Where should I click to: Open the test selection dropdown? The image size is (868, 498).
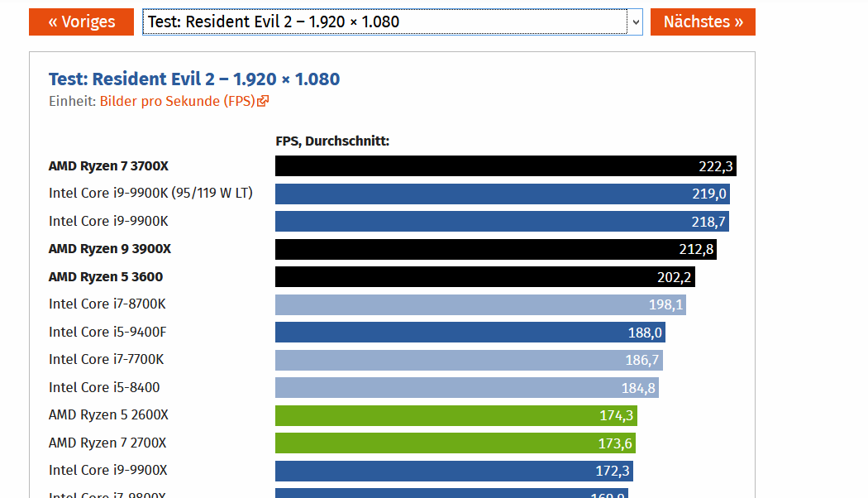point(392,22)
